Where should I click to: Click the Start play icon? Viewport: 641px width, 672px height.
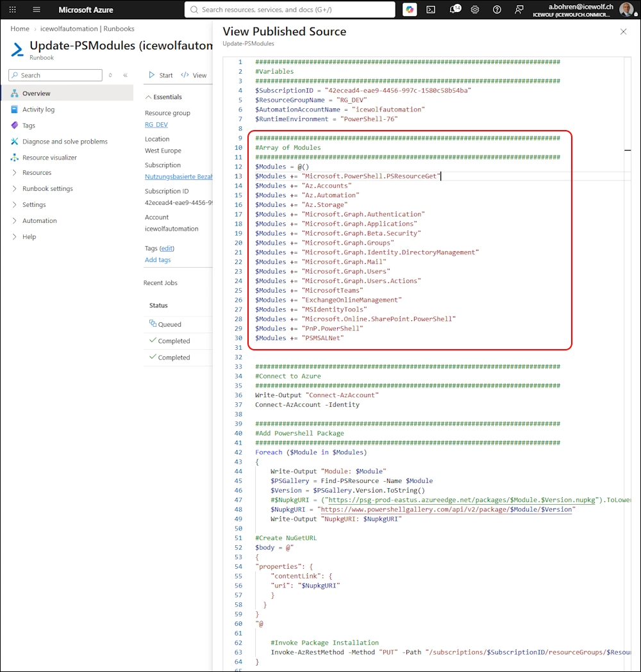152,75
